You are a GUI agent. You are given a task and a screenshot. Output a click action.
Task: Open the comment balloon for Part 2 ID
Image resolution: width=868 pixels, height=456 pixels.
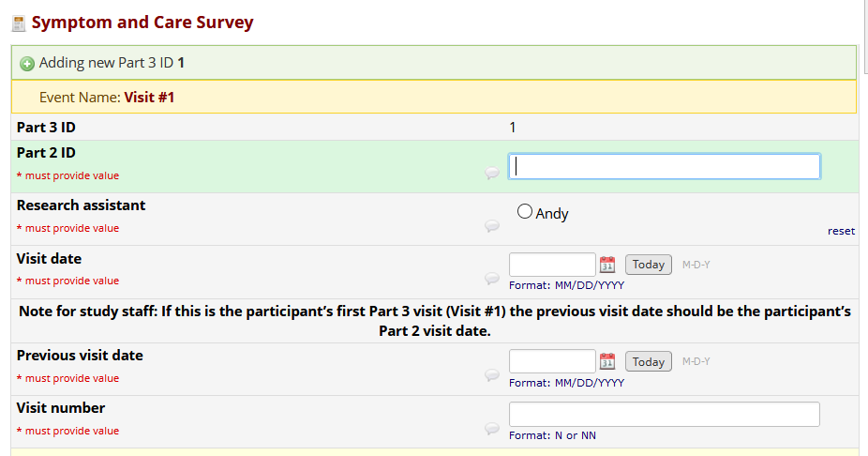pos(492,174)
